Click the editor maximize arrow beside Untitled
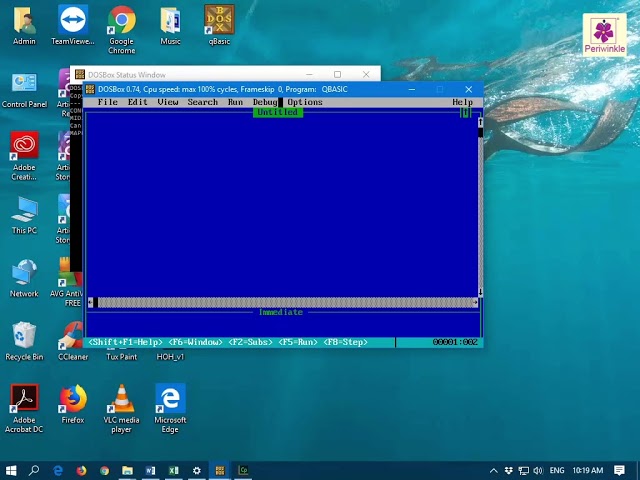 point(466,112)
